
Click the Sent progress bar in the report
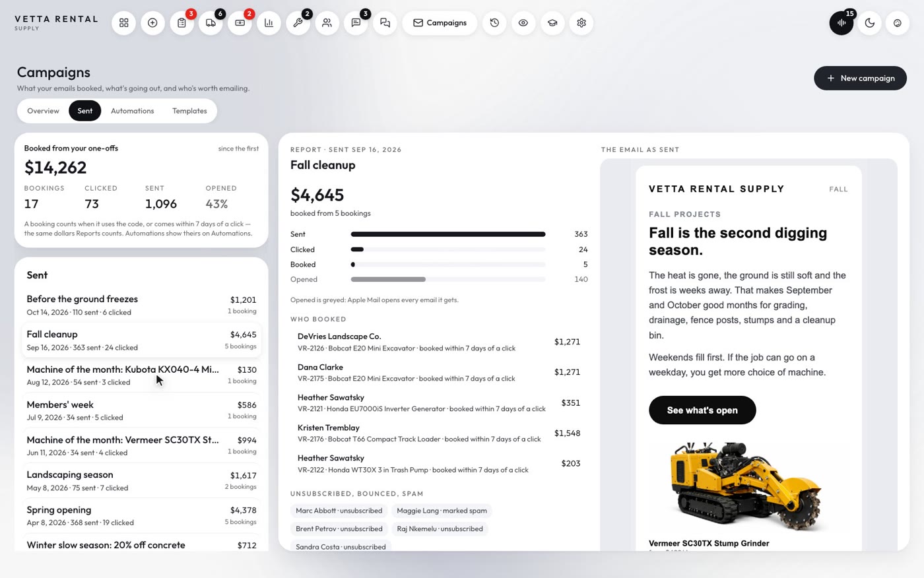tap(448, 234)
